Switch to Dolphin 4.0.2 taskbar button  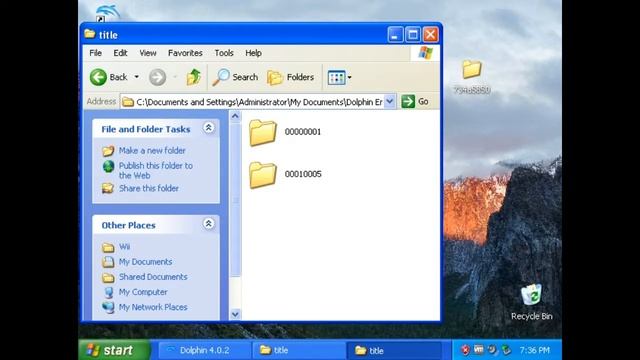pyautogui.click(x=204, y=350)
